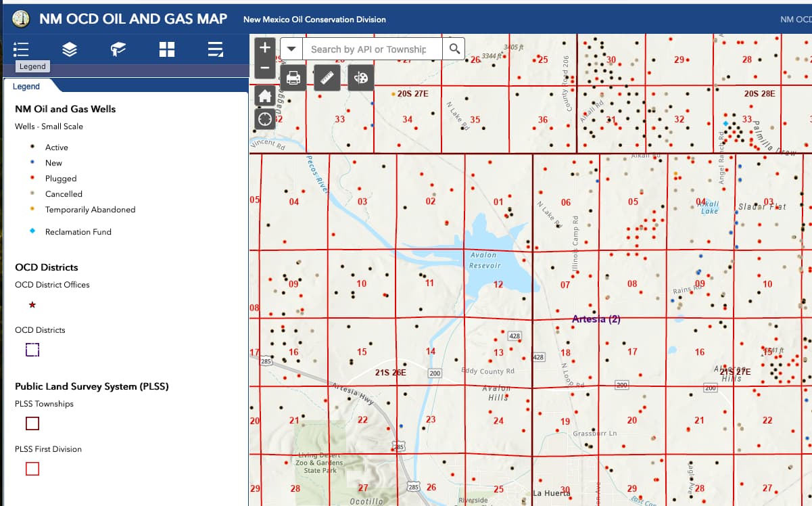Click into the Search by API field
Viewport: 812px width, 506px height.
coord(372,49)
